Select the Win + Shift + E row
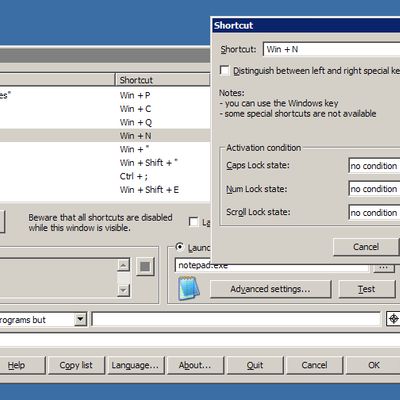The image size is (400, 400). coord(105,190)
